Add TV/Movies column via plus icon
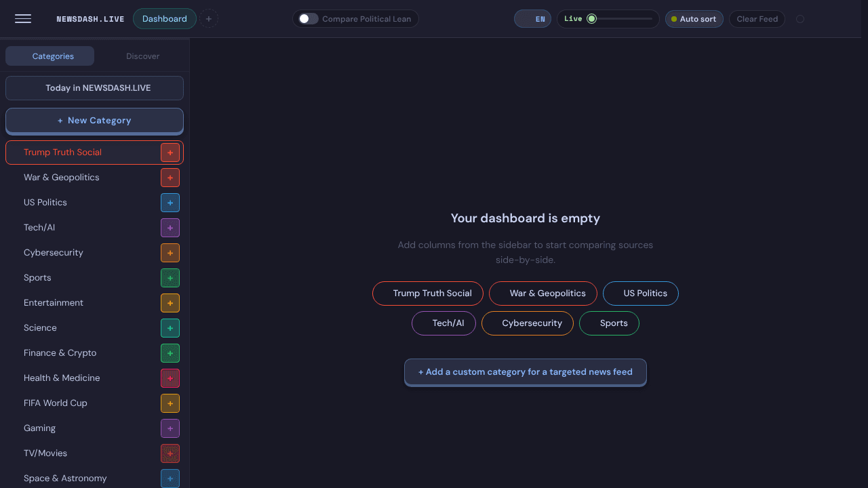 (x=170, y=453)
